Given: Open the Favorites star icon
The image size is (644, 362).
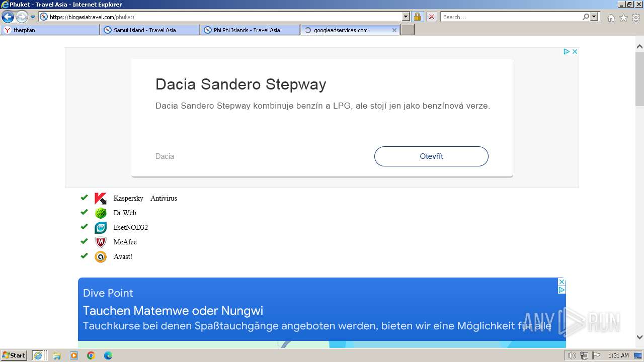Looking at the screenshot, I should pos(623,18).
